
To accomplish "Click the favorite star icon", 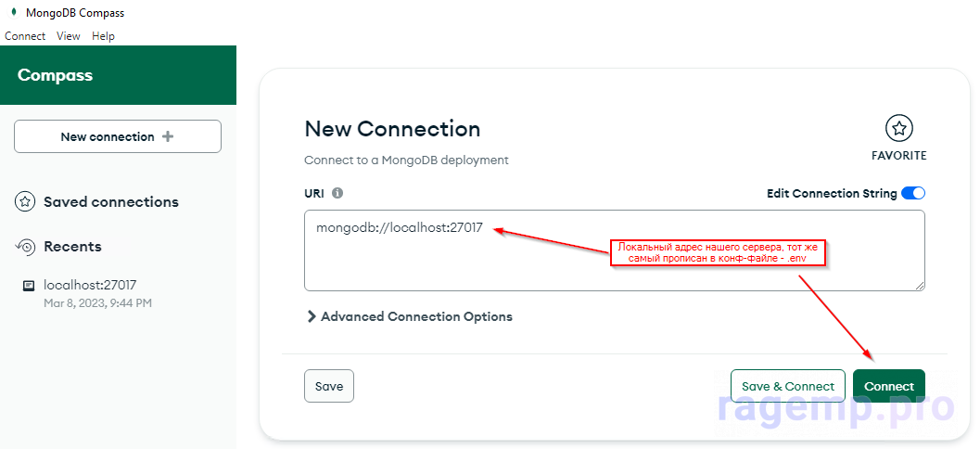I will (898, 129).
